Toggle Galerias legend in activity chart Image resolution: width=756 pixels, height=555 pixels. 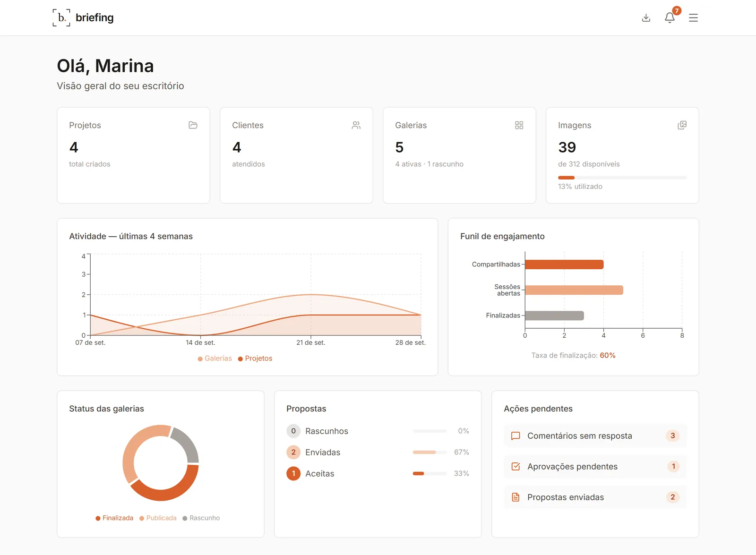click(x=215, y=359)
